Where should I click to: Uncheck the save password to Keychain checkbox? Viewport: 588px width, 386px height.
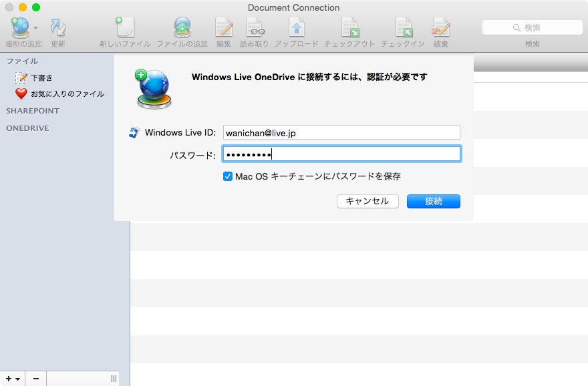click(228, 176)
